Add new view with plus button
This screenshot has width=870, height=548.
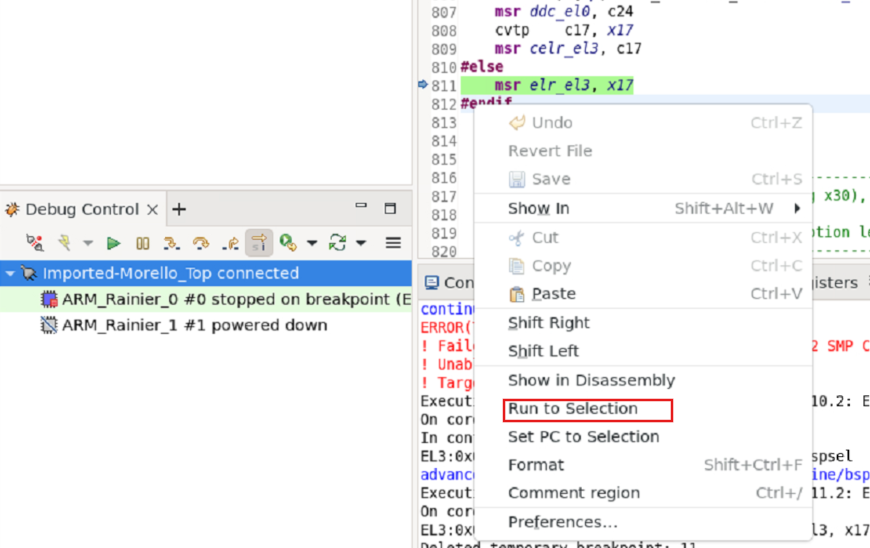tap(179, 209)
